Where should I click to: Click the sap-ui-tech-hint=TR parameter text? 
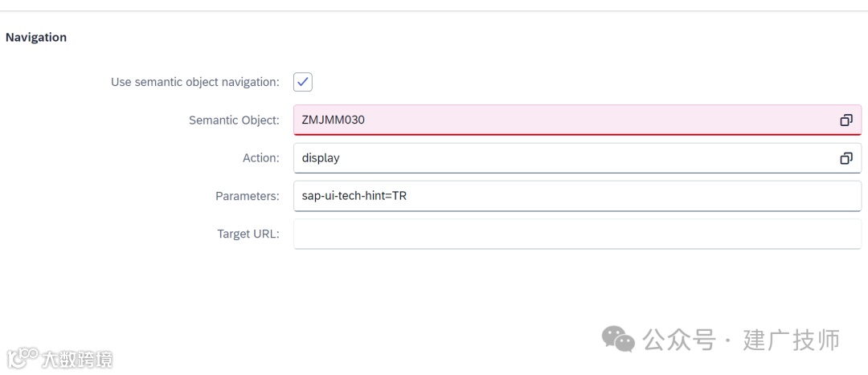tap(354, 196)
